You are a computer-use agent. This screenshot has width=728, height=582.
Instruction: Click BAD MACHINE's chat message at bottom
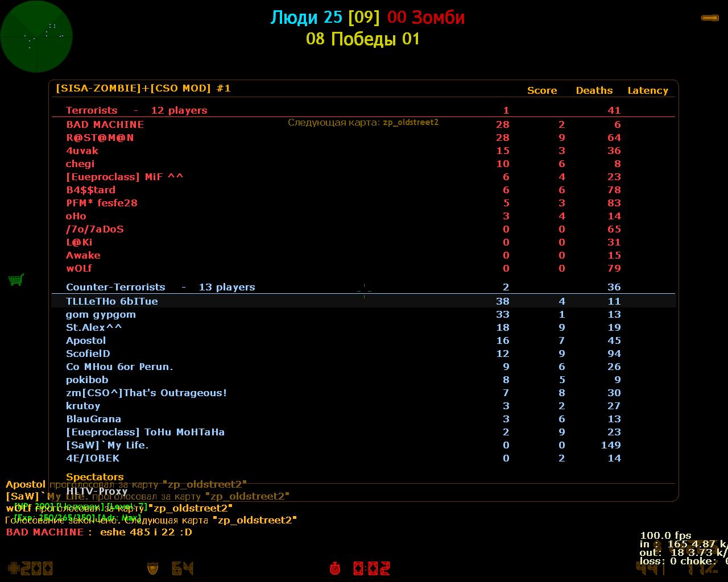99,532
